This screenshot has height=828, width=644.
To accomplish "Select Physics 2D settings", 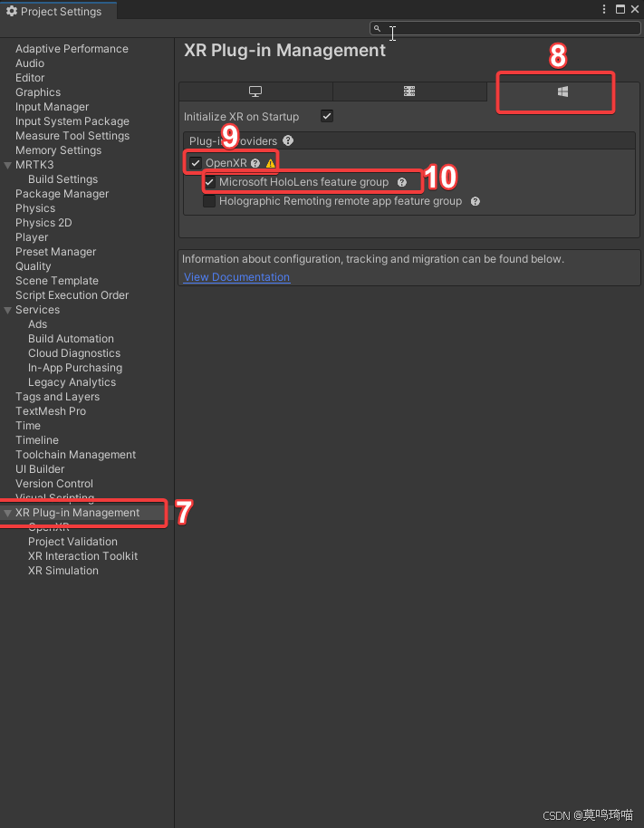I will pos(43,223).
